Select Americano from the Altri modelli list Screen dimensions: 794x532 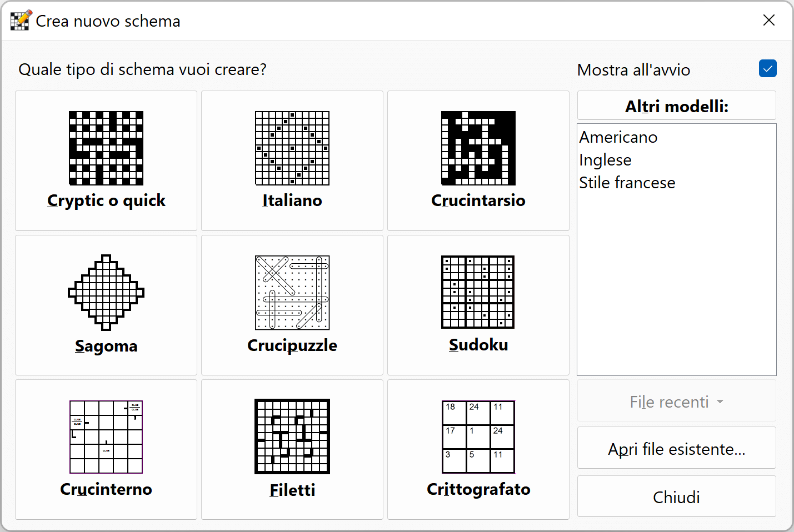[618, 137]
